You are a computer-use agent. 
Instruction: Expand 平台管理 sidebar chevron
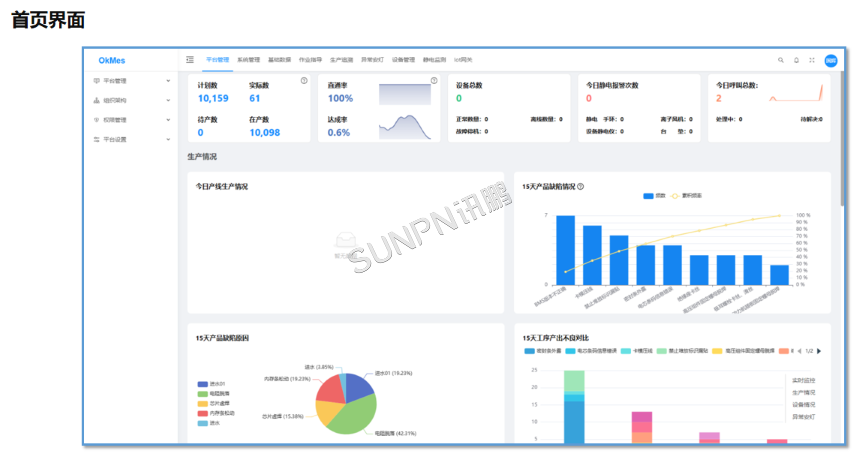tap(168, 81)
